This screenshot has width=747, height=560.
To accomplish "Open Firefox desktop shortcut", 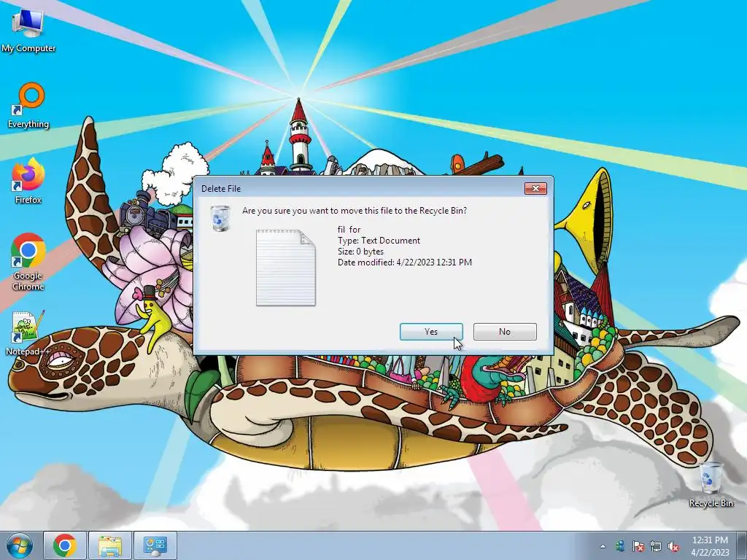I will click(x=28, y=181).
